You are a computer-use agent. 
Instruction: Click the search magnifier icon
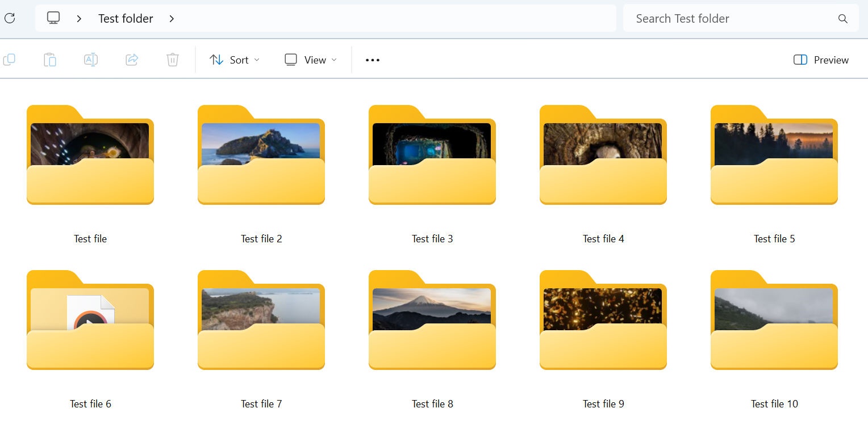(x=843, y=19)
